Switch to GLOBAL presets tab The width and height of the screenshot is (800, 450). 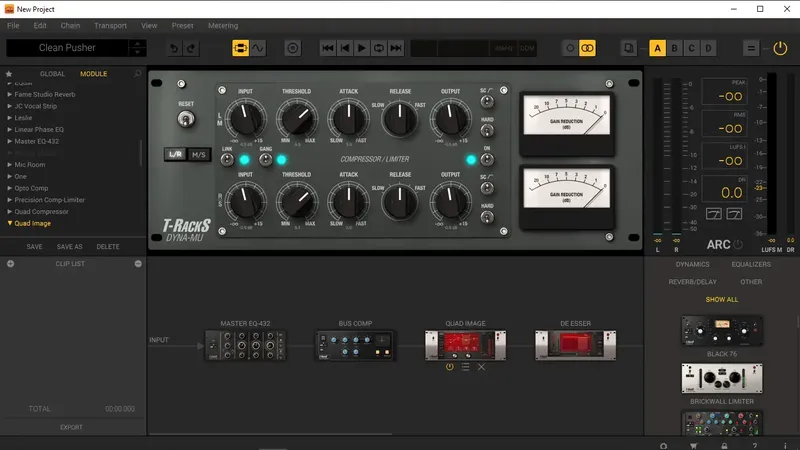(53, 74)
